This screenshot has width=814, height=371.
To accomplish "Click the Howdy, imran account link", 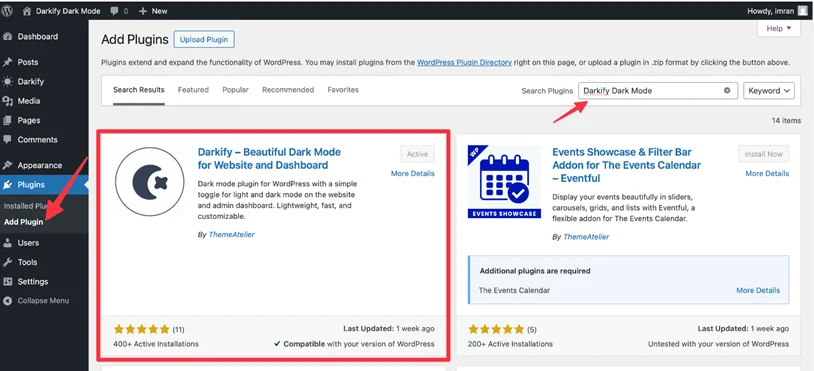I will (x=778, y=11).
